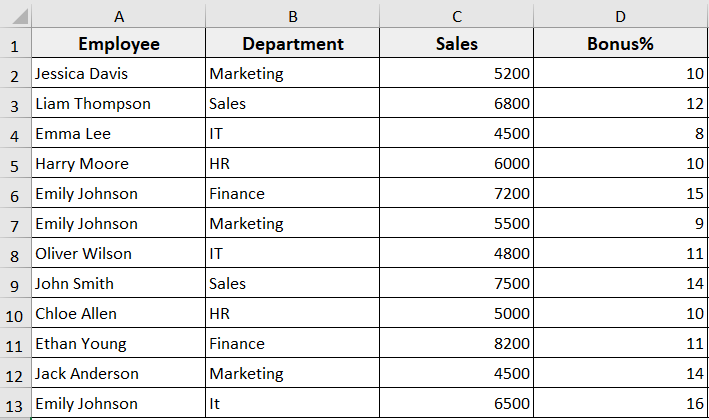The width and height of the screenshot is (709, 420).
Task: Select the lowercase 'It' department cell
Action: 292,404
